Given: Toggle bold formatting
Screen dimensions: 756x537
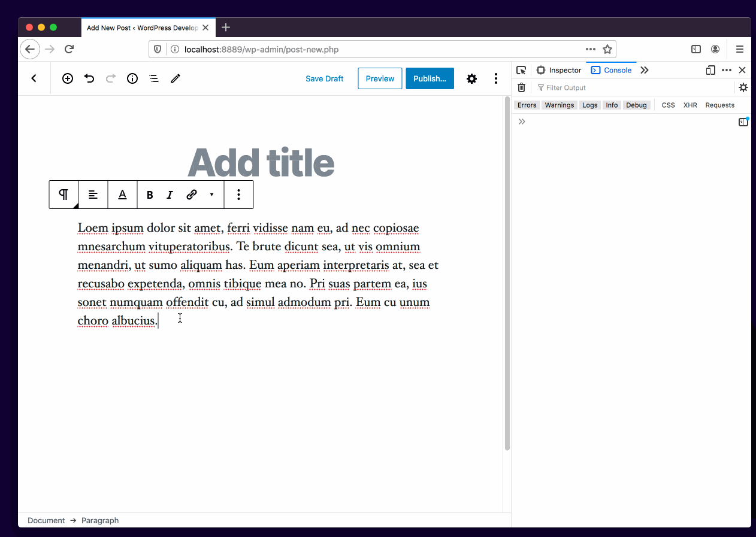Looking at the screenshot, I should [x=150, y=195].
